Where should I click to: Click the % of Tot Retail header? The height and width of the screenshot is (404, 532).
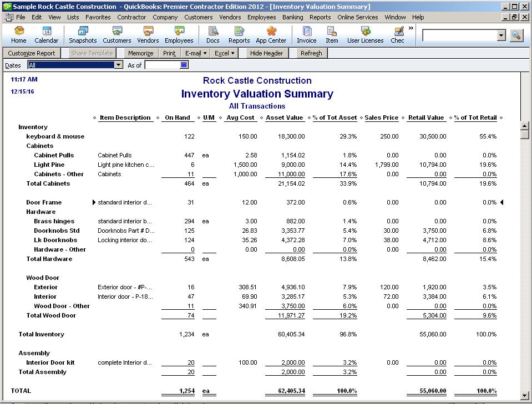tap(475, 117)
